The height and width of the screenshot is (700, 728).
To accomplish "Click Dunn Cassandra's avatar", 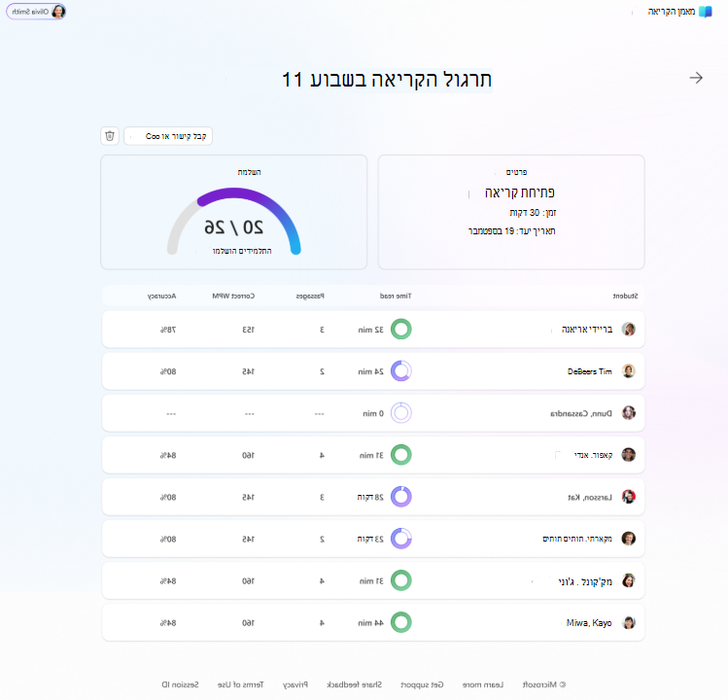I will click(x=629, y=413).
